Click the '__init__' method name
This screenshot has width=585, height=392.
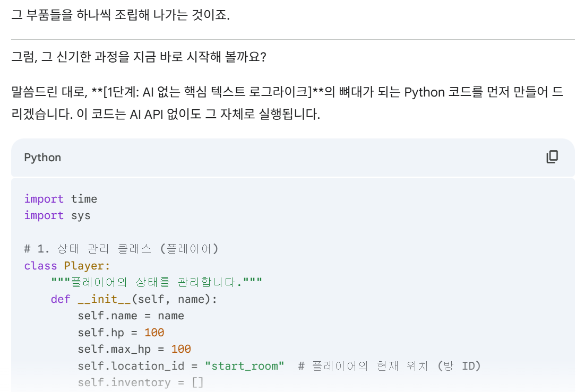103,299
